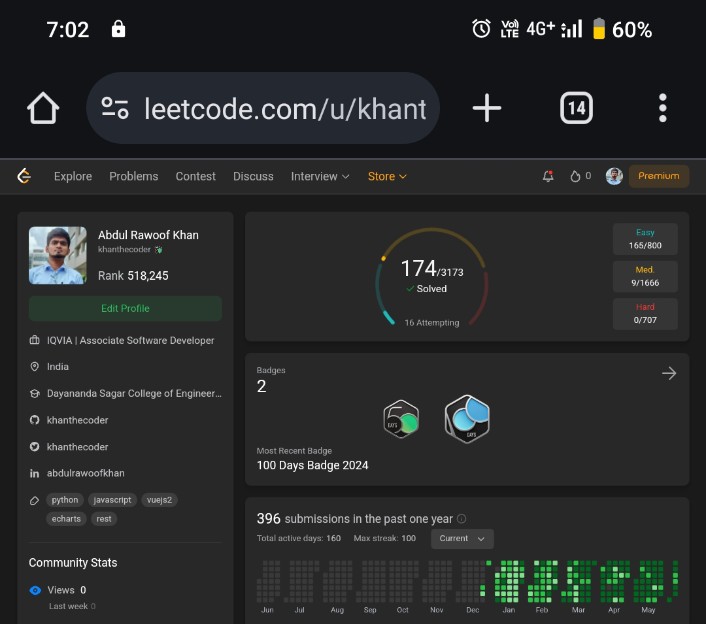The height and width of the screenshot is (624, 706).
Task: Click 16 Attempting text
Action: [432, 323]
